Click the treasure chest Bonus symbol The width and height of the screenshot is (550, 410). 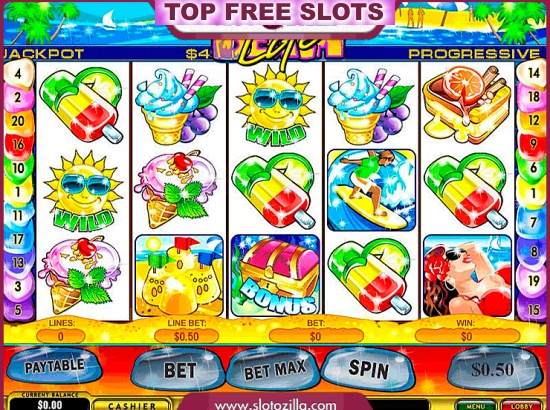tap(275, 275)
